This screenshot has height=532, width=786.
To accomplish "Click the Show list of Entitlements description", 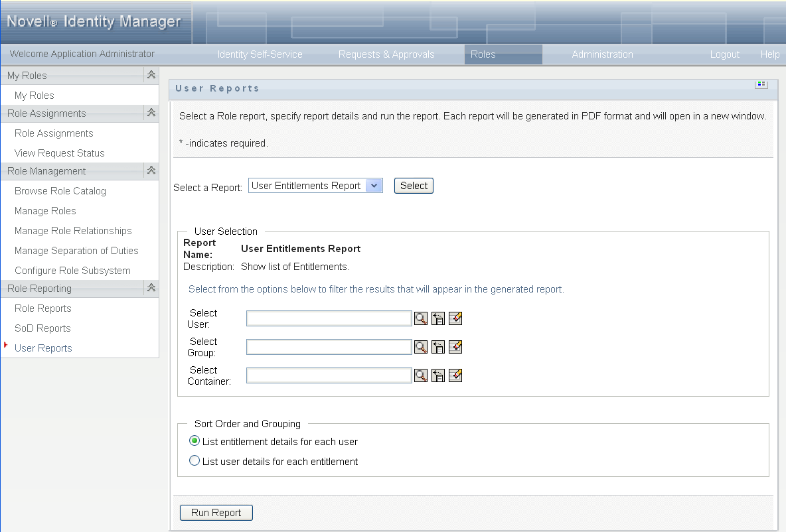I will 295,267.
